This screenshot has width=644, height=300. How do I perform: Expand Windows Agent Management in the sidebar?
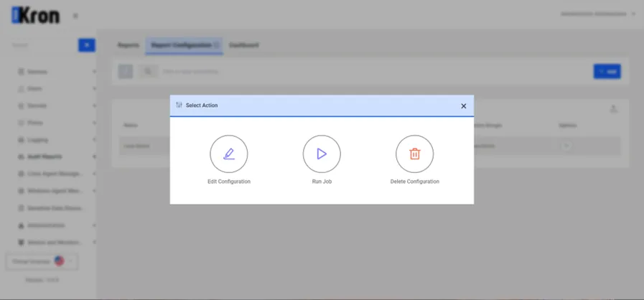tap(57, 191)
